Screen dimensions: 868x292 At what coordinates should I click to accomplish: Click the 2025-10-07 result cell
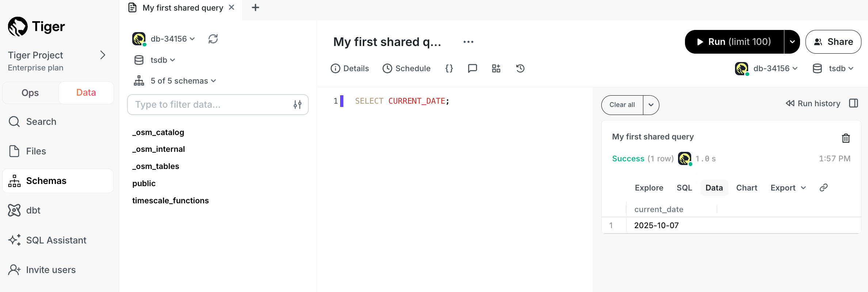click(656, 225)
